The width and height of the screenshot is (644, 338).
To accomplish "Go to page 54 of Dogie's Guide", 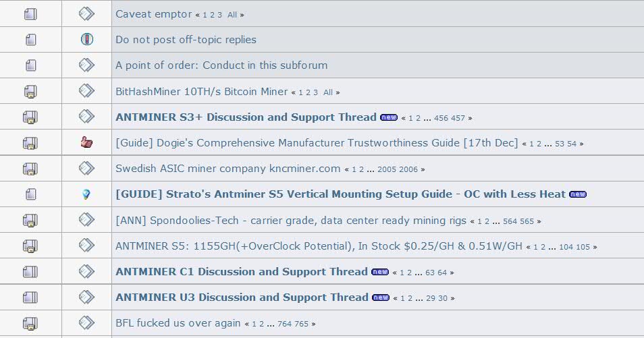I will [x=572, y=144].
